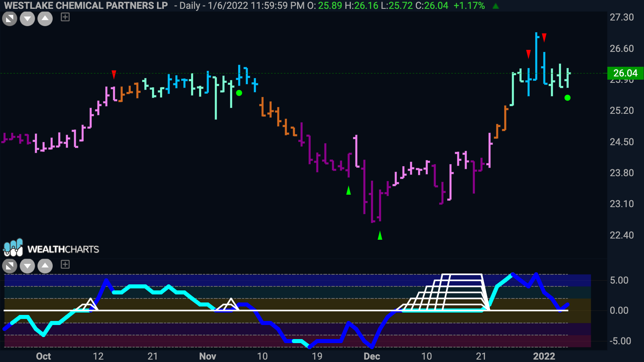Image resolution: width=644 pixels, height=362 pixels.
Task: Click the price panel plus expand icon
Action: tap(65, 17)
